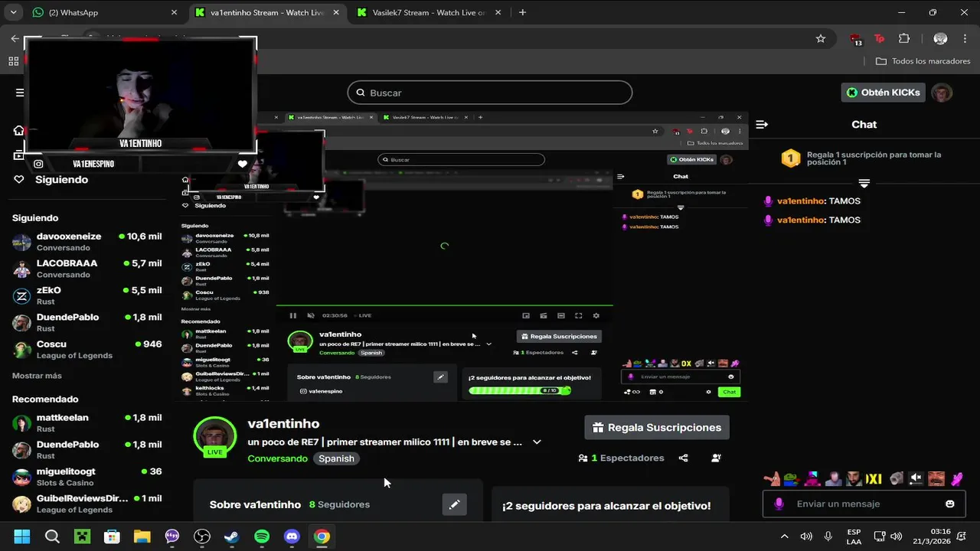Bookmark this page with the star icon
Screen dimensions: 980x551
pyautogui.click(x=821, y=38)
